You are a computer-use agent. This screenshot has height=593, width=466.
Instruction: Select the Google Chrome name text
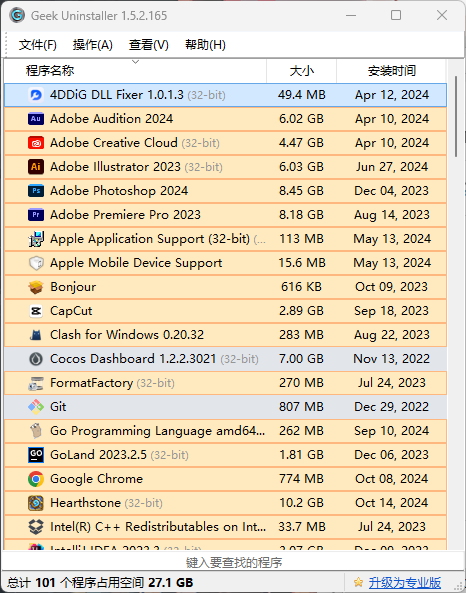tap(96, 479)
